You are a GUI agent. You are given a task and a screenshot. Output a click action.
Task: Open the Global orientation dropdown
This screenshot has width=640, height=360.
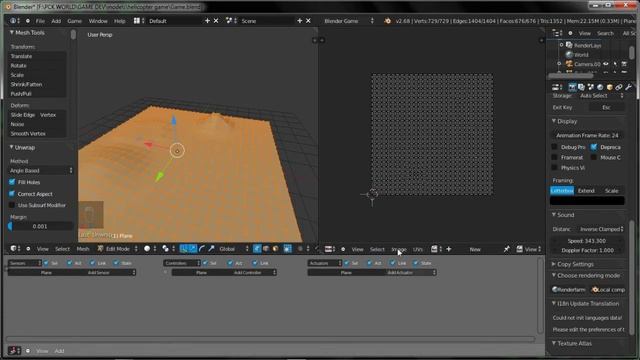click(233, 249)
